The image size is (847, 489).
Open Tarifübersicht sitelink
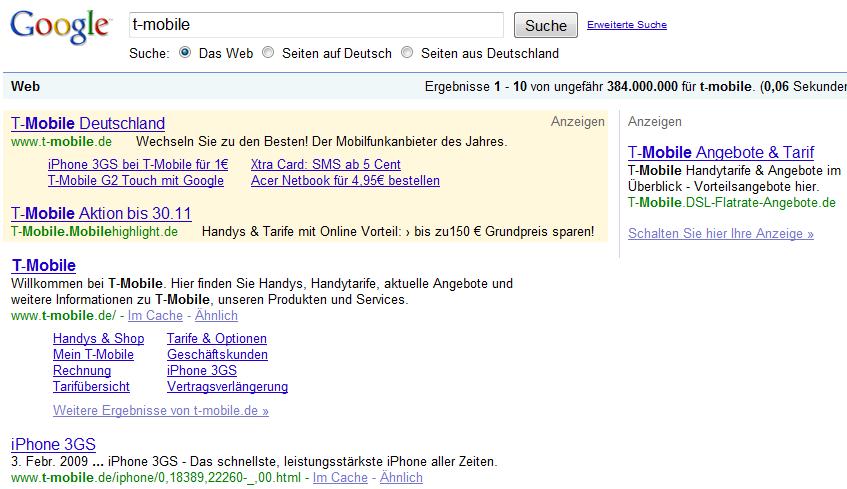pos(91,387)
